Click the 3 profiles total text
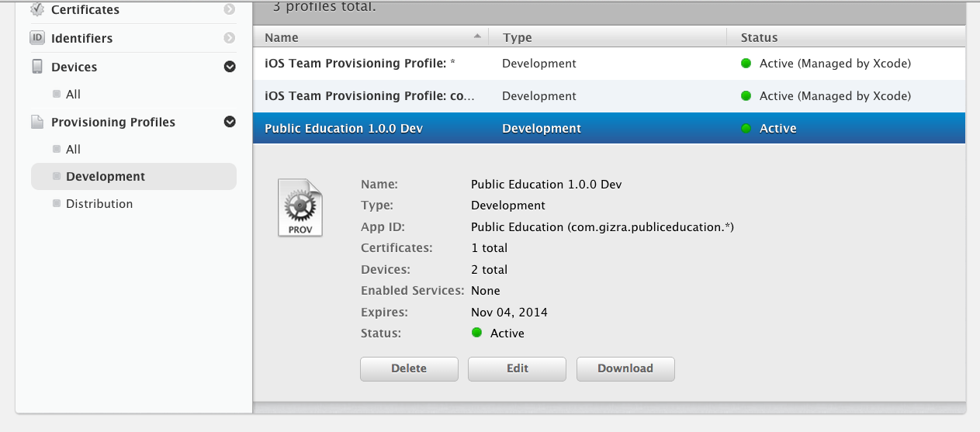980x432 pixels. tap(324, 8)
